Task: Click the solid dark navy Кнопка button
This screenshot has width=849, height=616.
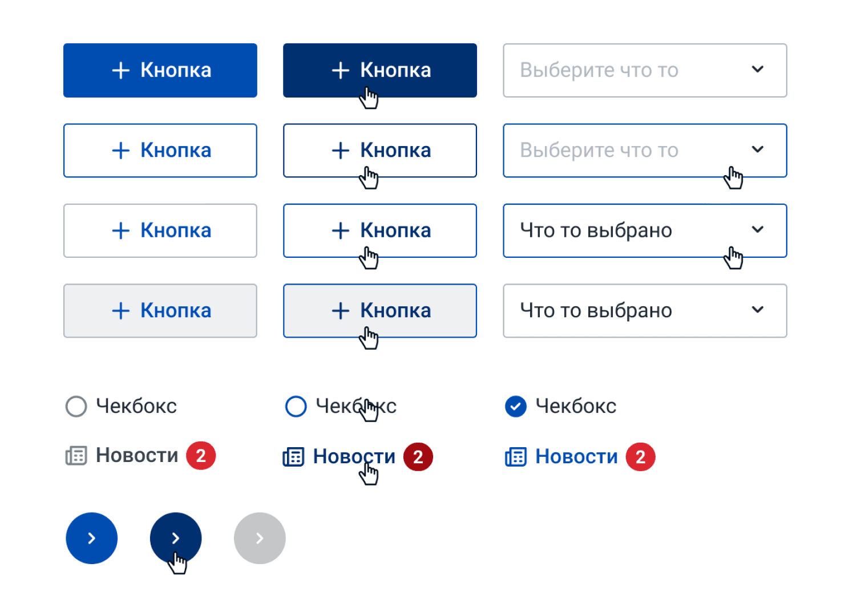Action: click(x=380, y=70)
